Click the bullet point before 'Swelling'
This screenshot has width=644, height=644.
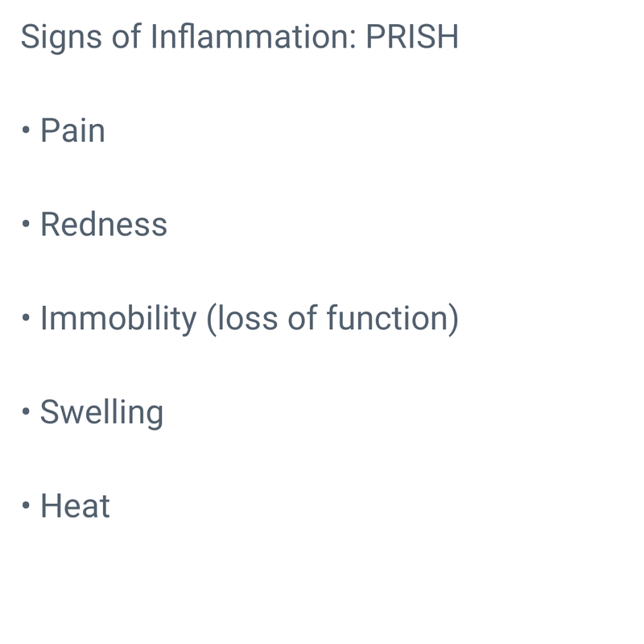tap(27, 413)
